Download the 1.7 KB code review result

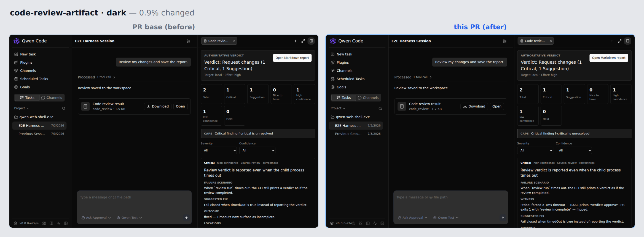click(474, 106)
